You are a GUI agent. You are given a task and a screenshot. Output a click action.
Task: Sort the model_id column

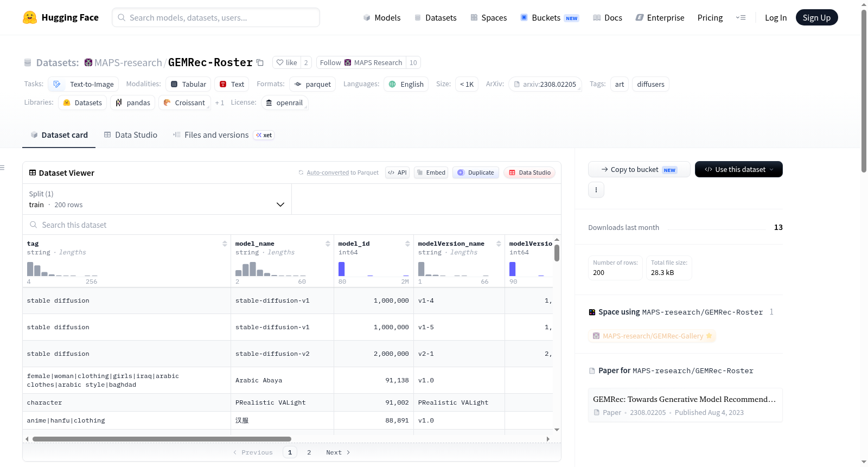(407, 244)
